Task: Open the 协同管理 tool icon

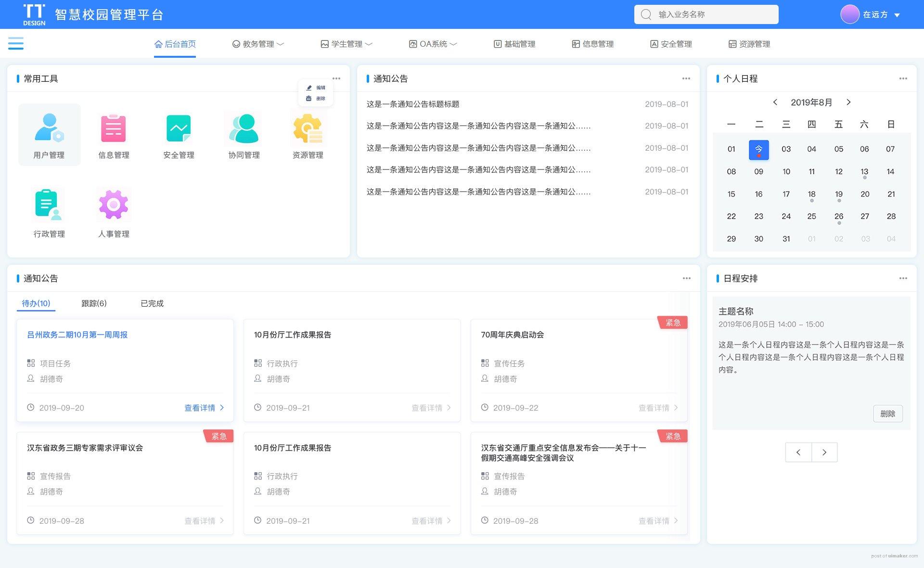Action: pyautogui.click(x=244, y=129)
